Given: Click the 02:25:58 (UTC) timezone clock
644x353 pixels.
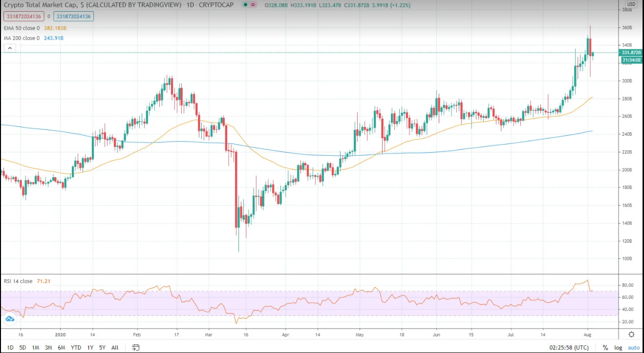Looking at the screenshot, I should coord(569,348).
